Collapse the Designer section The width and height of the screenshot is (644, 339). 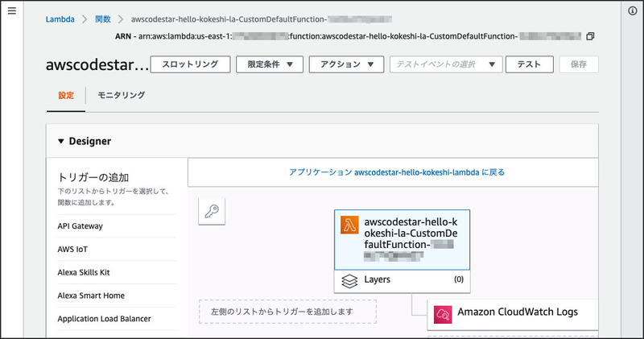(x=61, y=141)
